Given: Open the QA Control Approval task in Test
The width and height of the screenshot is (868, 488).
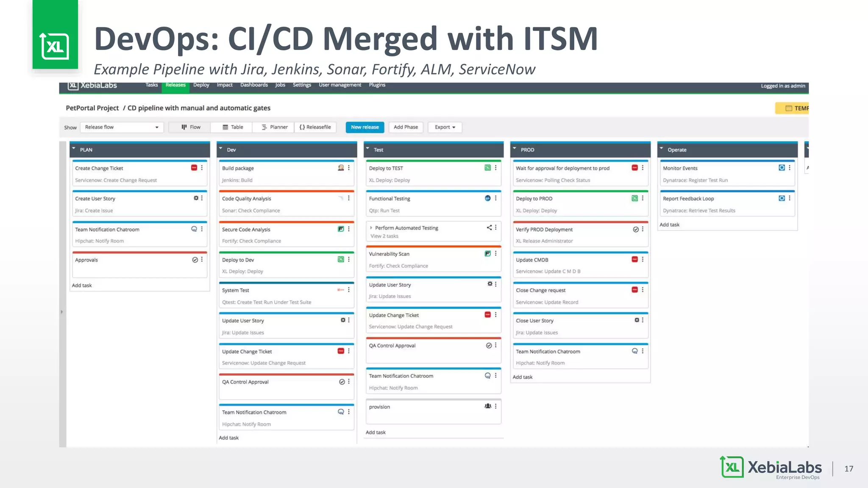Looking at the screenshot, I should pos(433,351).
